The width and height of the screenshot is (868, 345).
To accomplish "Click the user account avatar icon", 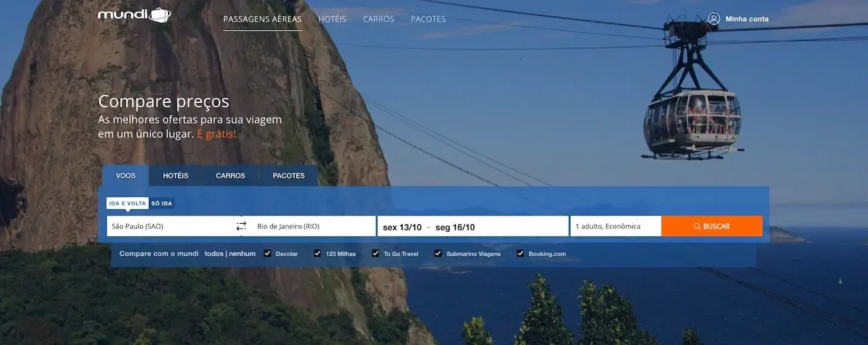I will (x=714, y=19).
